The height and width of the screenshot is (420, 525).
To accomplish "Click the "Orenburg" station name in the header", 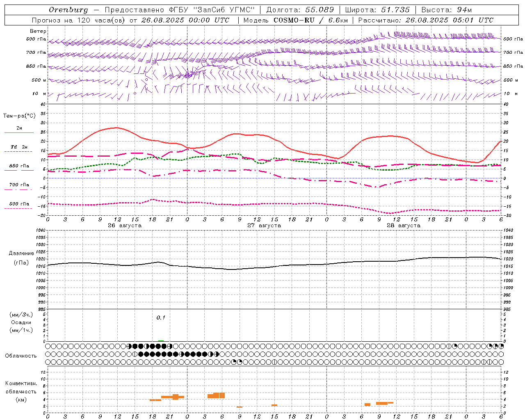I will tap(68, 10).
